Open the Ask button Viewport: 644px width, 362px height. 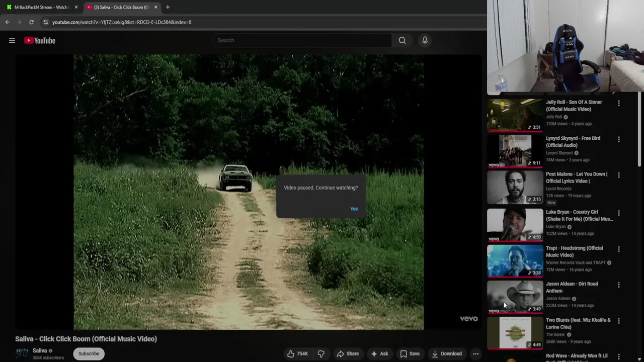[379, 353]
